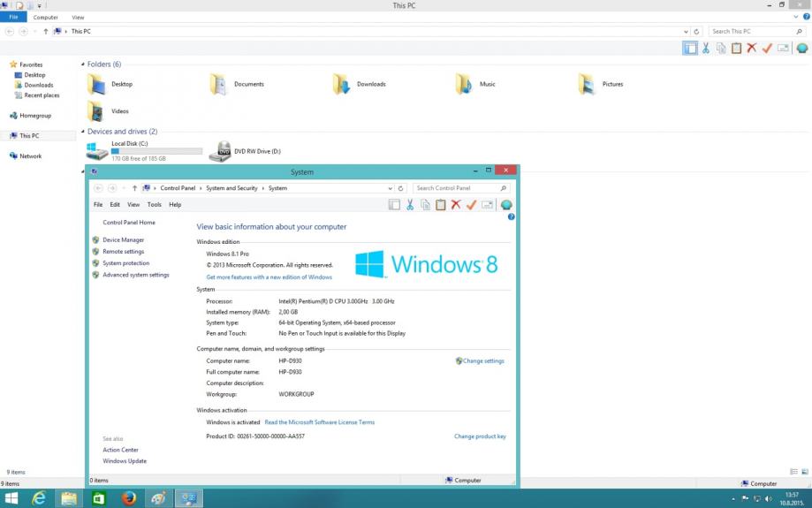Screen dimensions: 812x508
Task: Open the View ribbon tab in This PC
Action: [x=79, y=18]
